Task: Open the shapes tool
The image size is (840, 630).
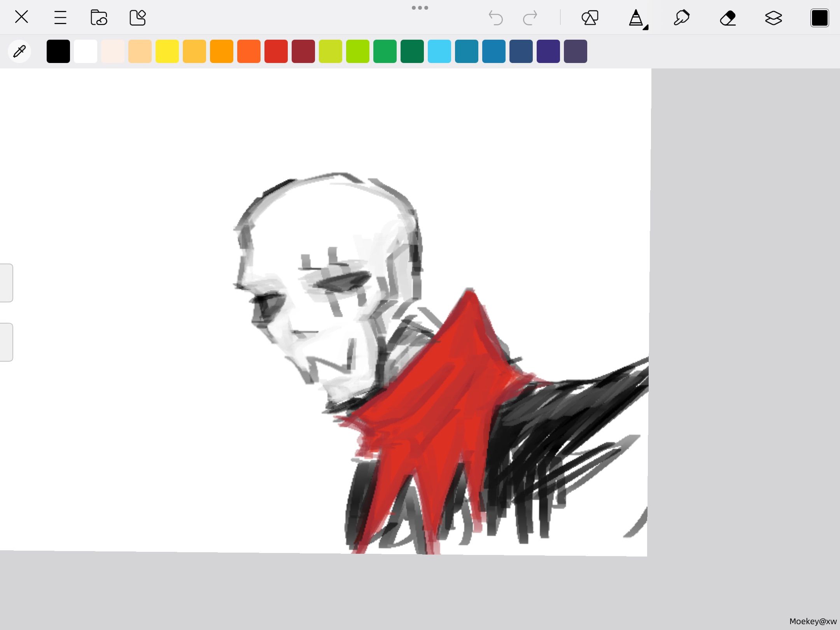Action: point(590,18)
